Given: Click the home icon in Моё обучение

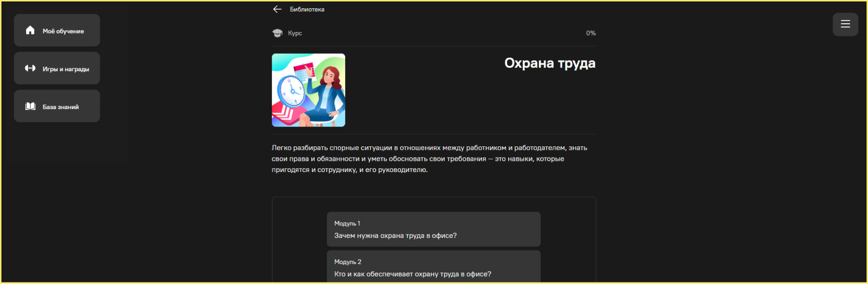Looking at the screenshot, I should point(30,31).
